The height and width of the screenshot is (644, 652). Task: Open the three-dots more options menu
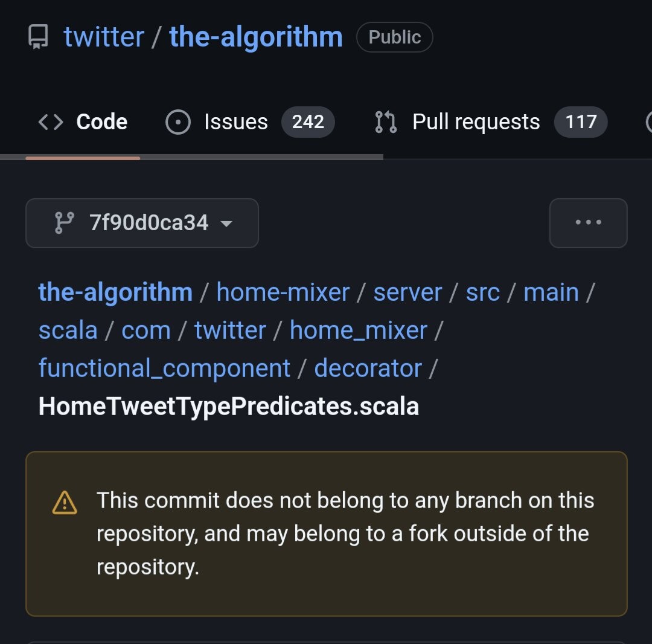pos(588,223)
